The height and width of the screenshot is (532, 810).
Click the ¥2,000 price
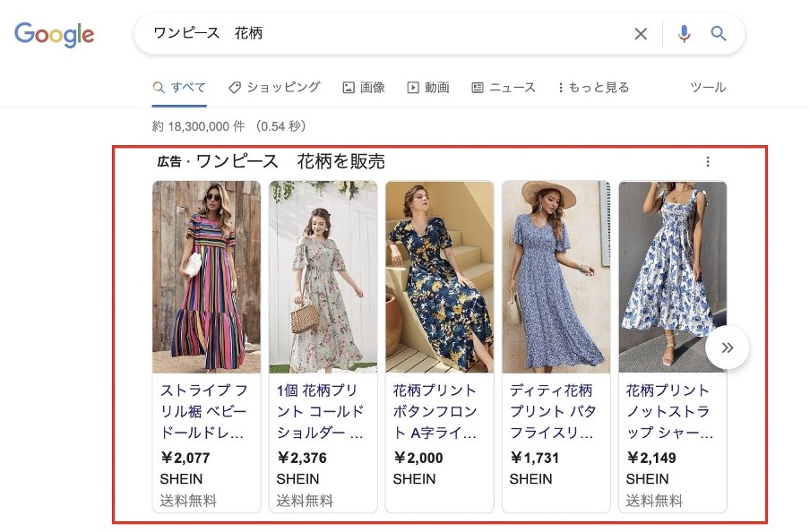coord(418,458)
